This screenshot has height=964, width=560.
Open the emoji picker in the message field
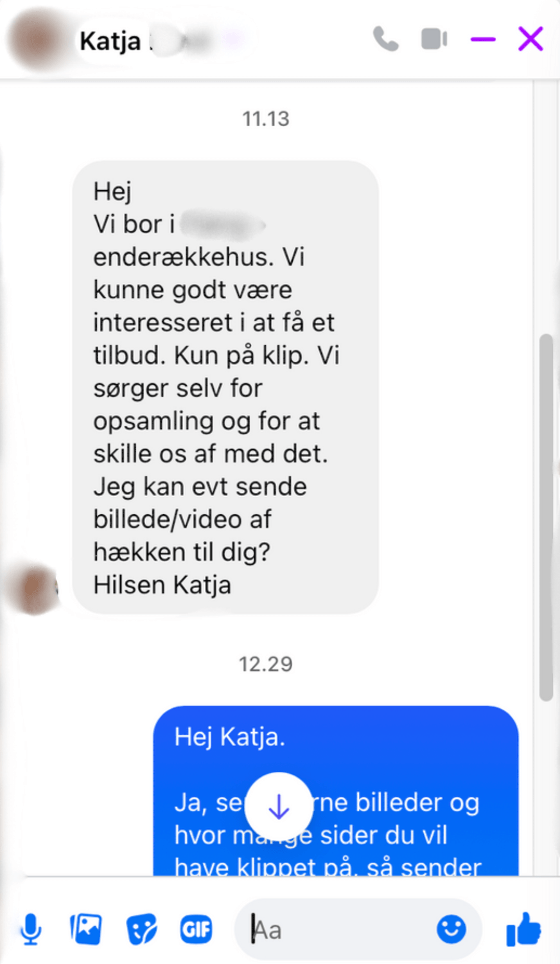point(451,929)
